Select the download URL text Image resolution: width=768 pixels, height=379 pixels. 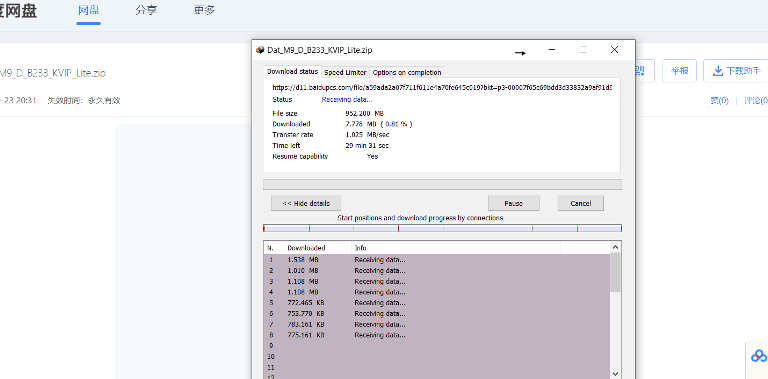pos(442,88)
